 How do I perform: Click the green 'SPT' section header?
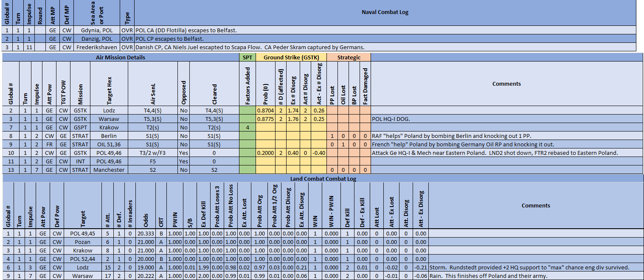coord(247,57)
